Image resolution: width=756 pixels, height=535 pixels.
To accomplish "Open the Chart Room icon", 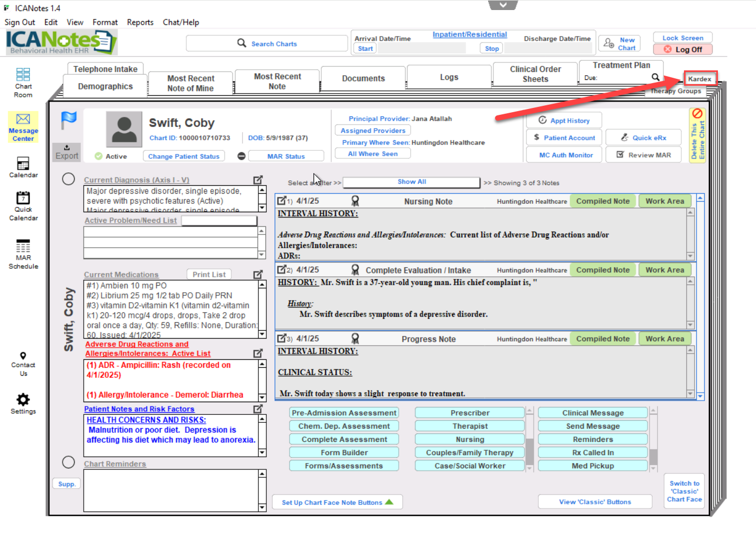I will pyautogui.click(x=23, y=75).
